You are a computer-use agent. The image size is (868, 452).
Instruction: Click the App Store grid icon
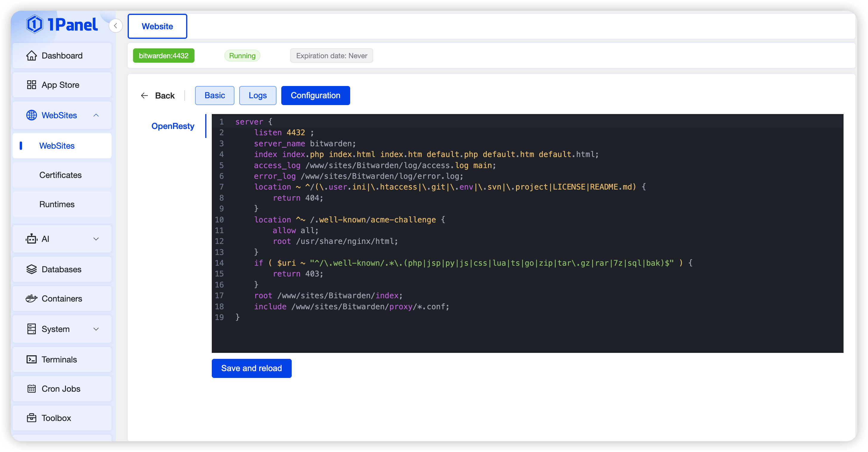[31, 85]
